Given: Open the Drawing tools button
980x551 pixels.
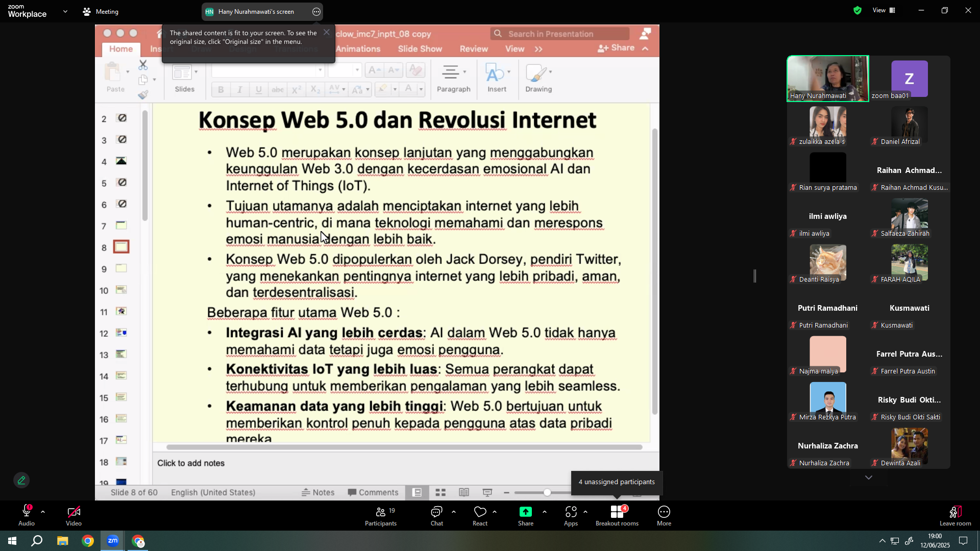Looking at the screenshot, I should [x=538, y=78].
